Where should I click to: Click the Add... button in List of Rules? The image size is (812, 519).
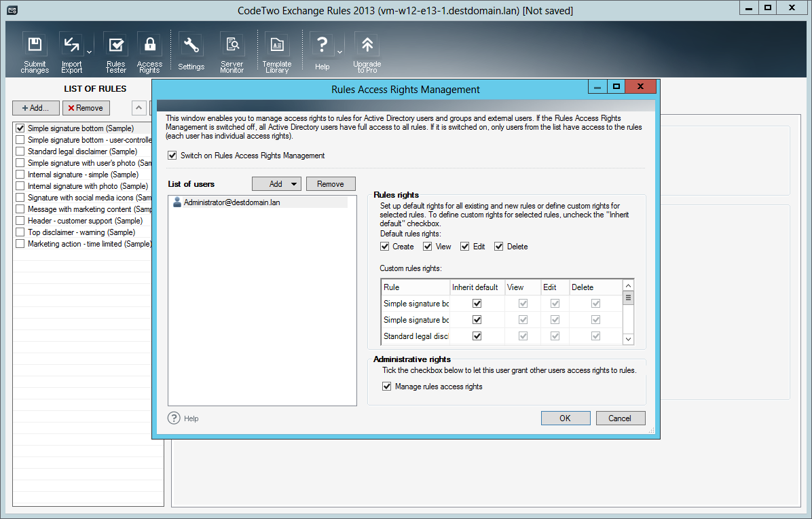(36, 108)
